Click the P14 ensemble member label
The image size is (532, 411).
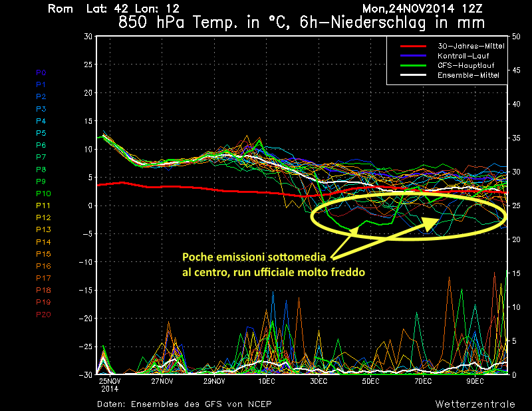(x=43, y=242)
